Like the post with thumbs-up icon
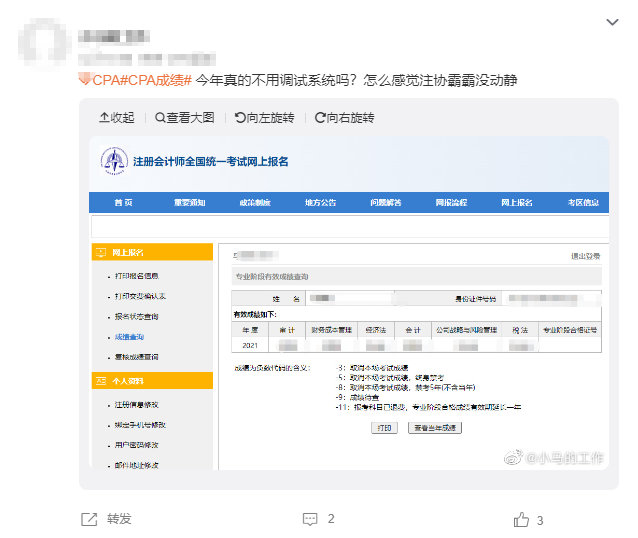638x538 pixels. [521, 519]
